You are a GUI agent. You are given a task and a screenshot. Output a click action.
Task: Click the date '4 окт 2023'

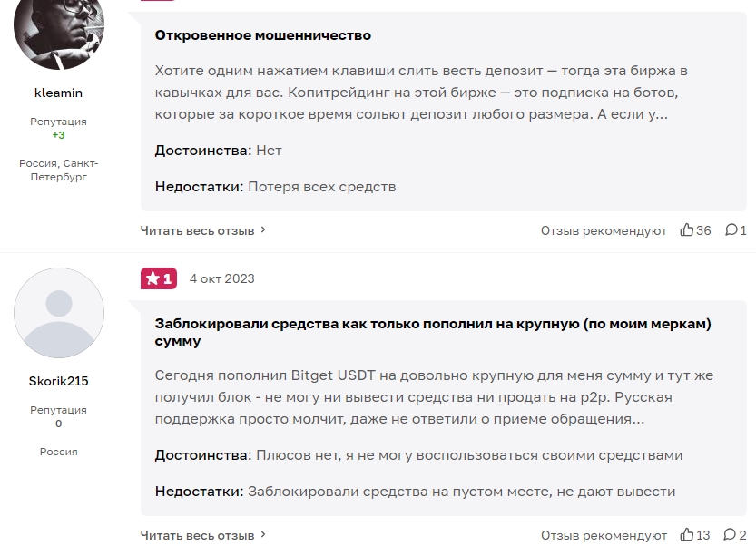221,278
